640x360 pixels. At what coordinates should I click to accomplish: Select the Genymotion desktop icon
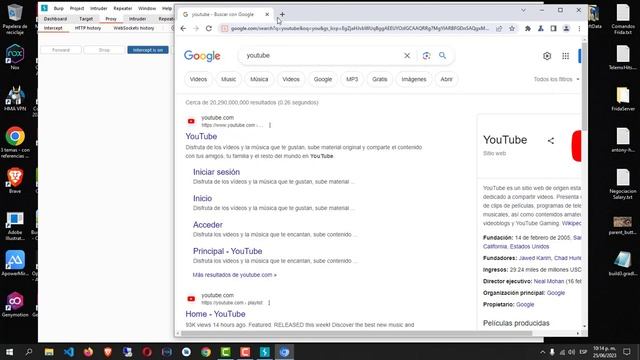tap(15, 304)
